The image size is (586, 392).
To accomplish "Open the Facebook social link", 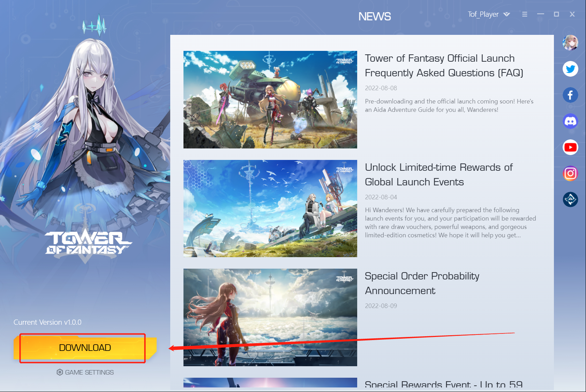I will pos(570,95).
